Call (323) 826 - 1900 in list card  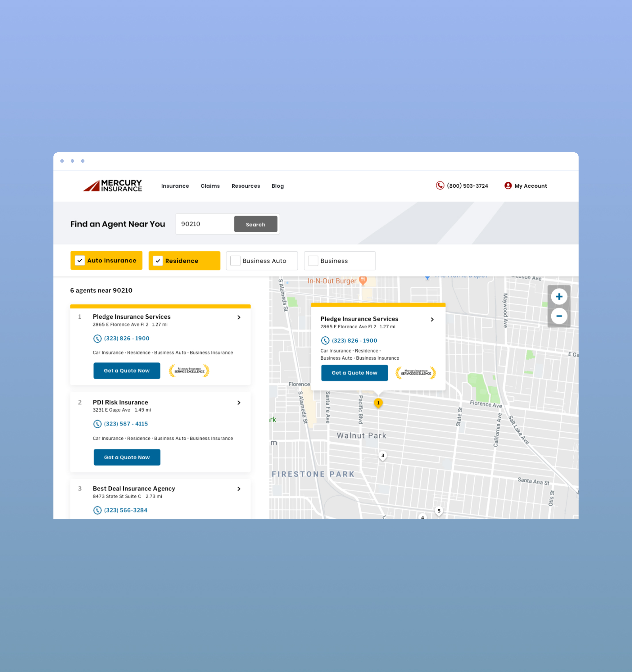pos(127,338)
